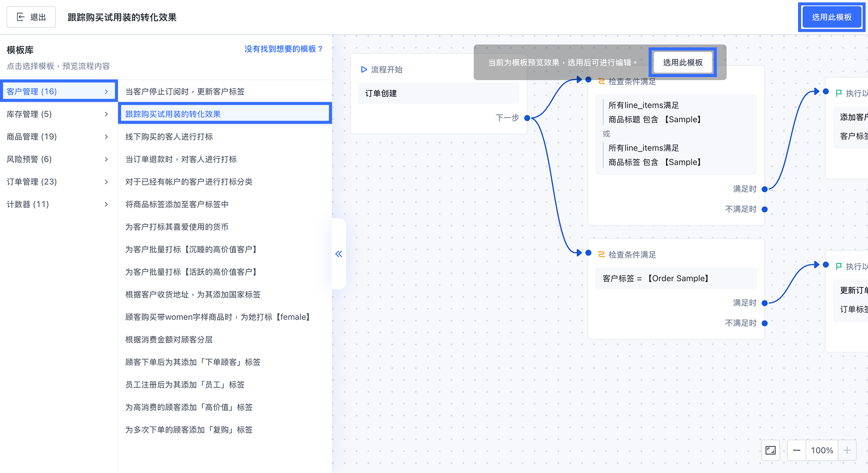Click the top 执行 node input connector dot
Viewport: 868px width, 473px height.
click(826, 91)
